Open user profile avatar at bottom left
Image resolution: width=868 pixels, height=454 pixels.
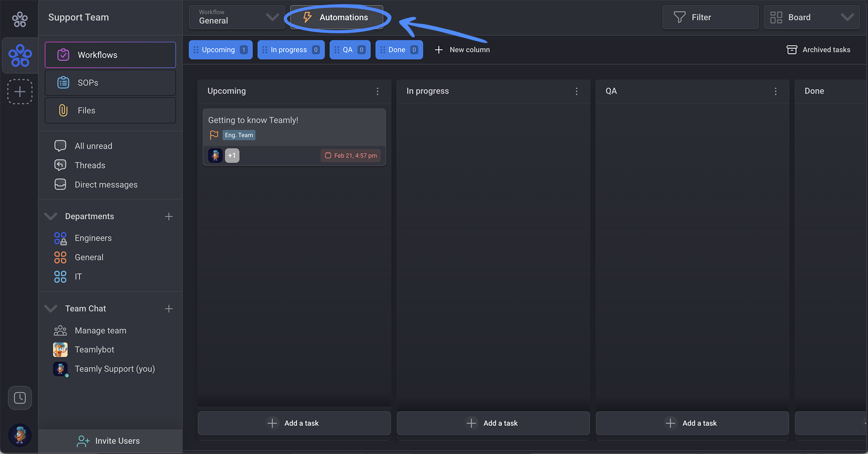[x=20, y=435]
